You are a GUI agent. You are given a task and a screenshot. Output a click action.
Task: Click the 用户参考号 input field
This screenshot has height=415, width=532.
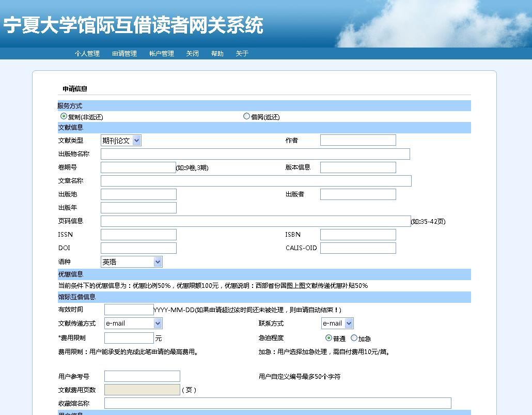(142, 376)
